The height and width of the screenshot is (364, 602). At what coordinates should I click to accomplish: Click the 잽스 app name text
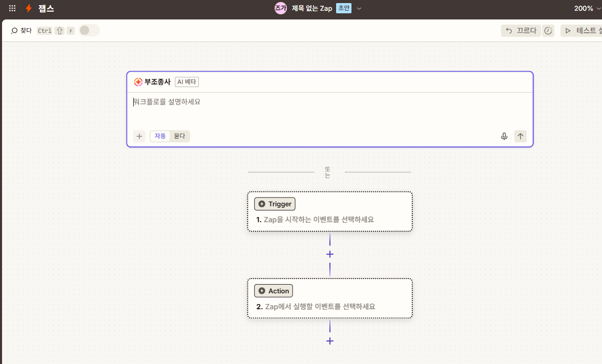pos(46,8)
